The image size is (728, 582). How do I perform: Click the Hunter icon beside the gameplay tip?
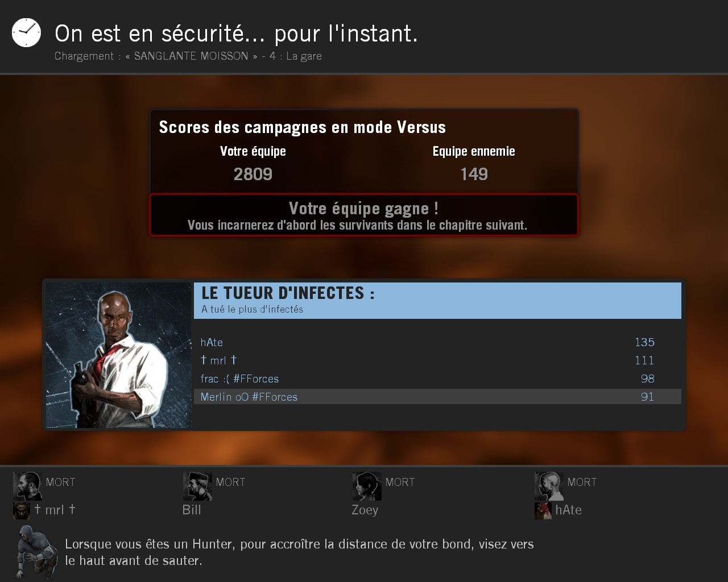click(37, 552)
